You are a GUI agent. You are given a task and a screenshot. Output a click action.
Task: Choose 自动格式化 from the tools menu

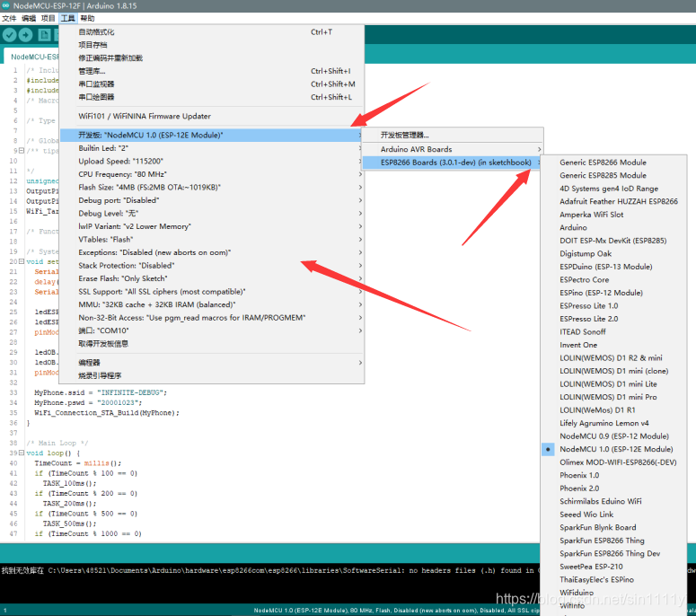pos(212,32)
